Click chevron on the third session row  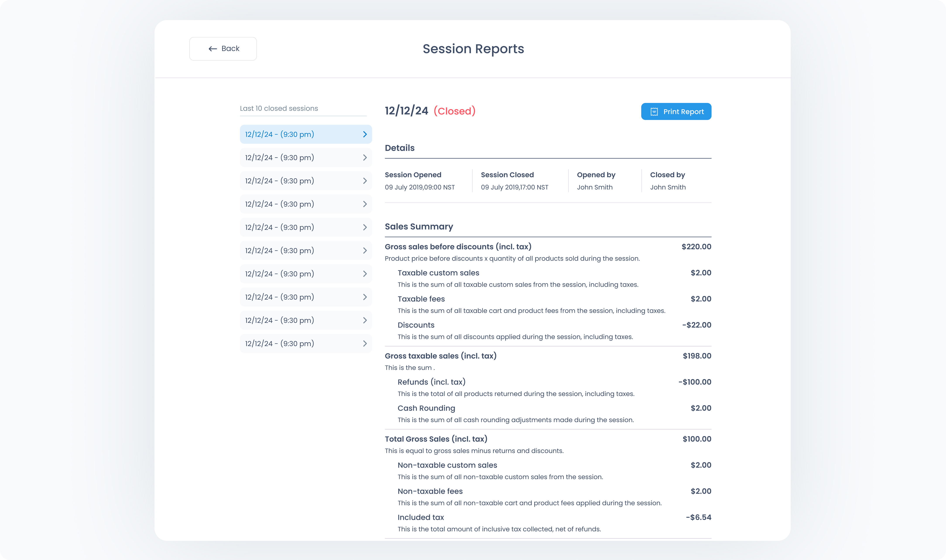pos(365,181)
